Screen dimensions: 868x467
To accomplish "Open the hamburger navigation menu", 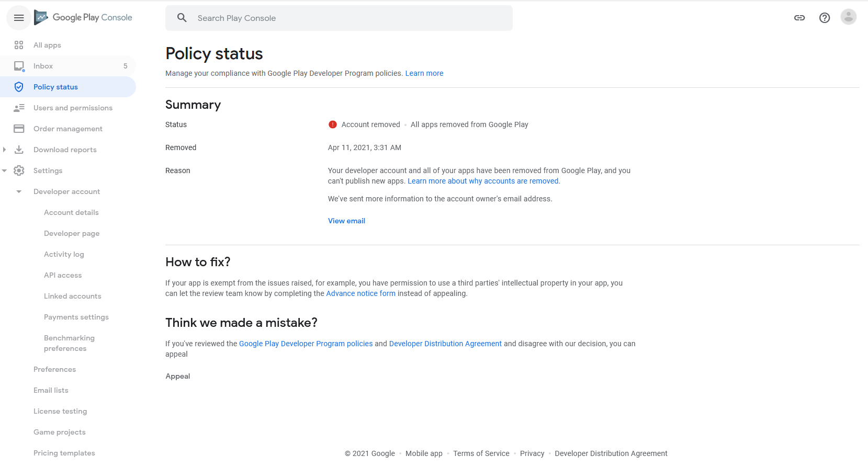I will click(19, 18).
